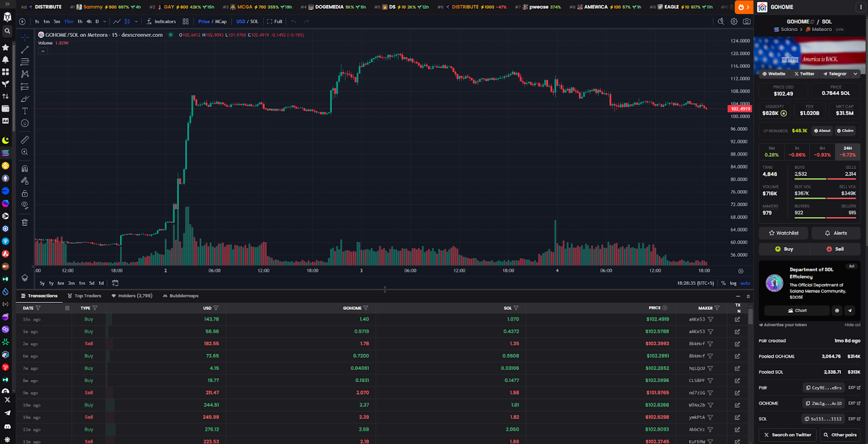
Task: Collapse the chart legend arrow
Action: (x=43, y=51)
